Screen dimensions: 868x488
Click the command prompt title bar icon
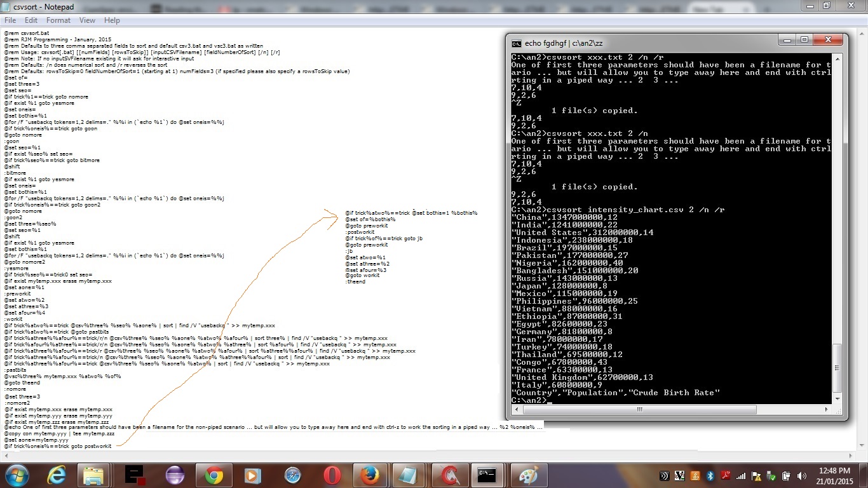click(x=517, y=43)
